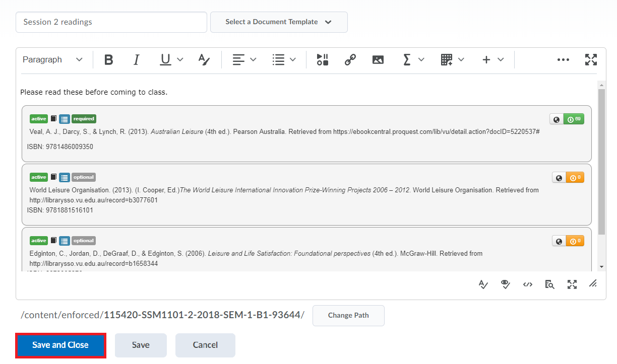Click the equation sigma icon
The height and width of the screenshot is (364, 617).
[407, 60]
